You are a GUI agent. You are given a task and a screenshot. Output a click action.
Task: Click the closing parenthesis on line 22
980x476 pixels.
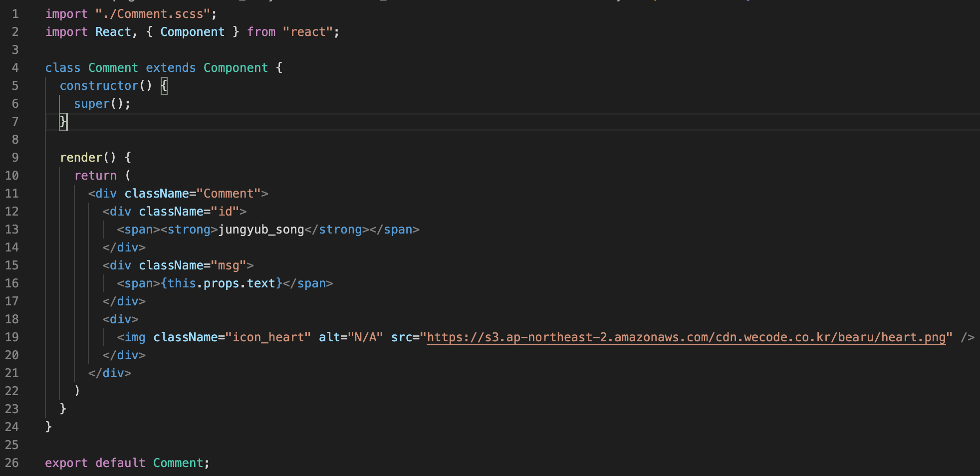click(77, 391)
